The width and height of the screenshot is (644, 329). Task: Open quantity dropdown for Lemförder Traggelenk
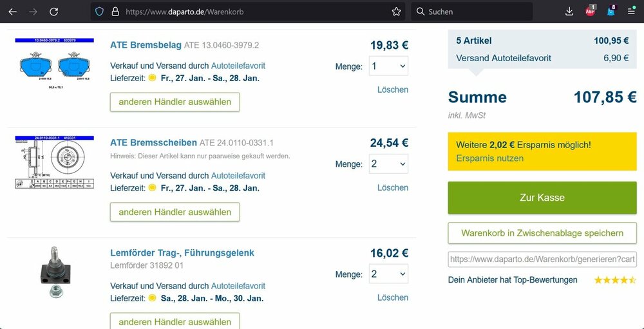[388, 274]
